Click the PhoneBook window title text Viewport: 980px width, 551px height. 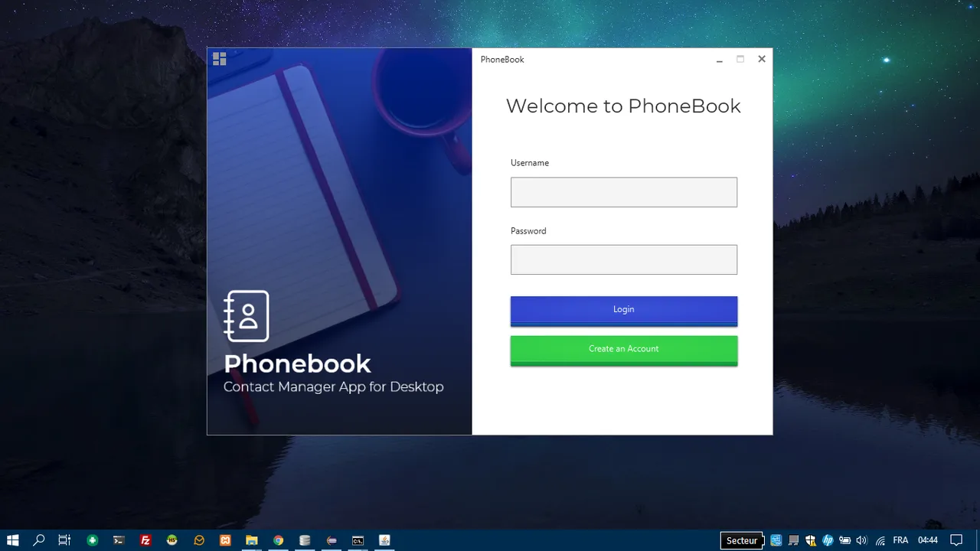502,60
